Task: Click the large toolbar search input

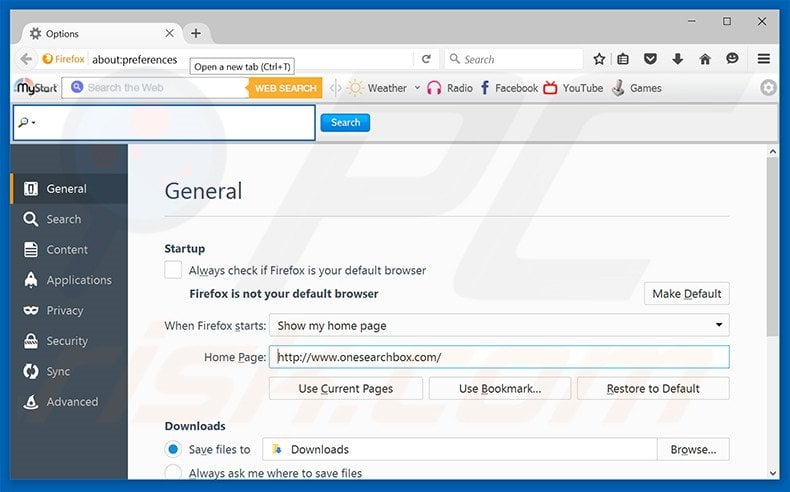Action: tap(164, 122)
